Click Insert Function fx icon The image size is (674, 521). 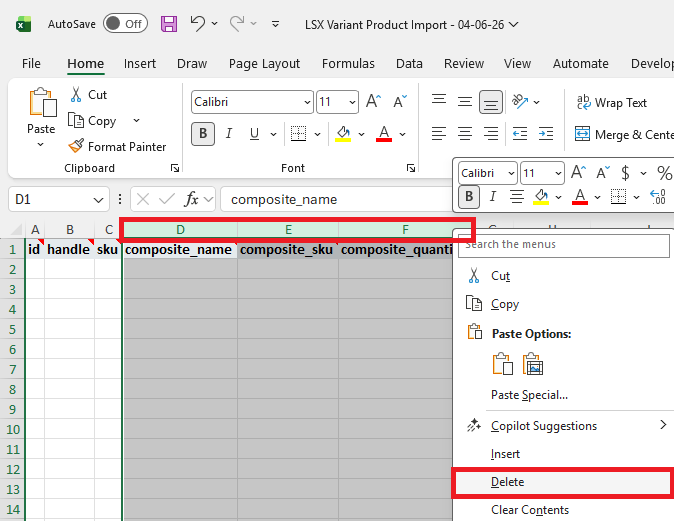(x=192, y=199)
